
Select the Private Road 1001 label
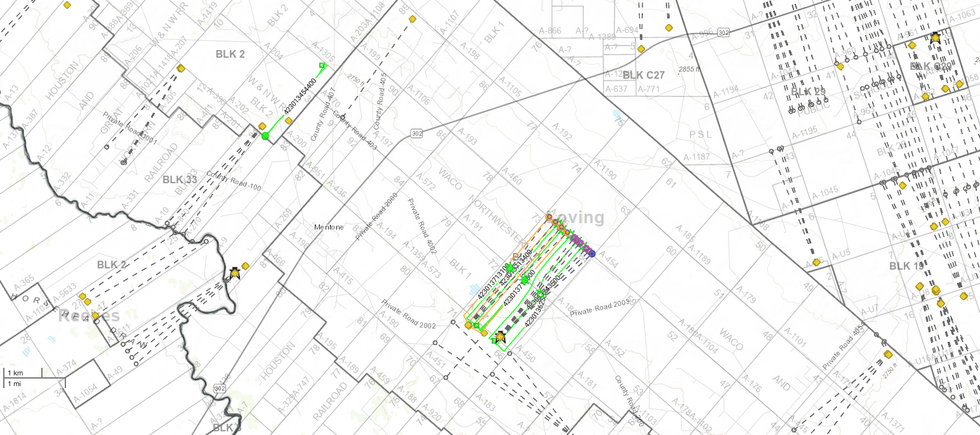(130, 129)
